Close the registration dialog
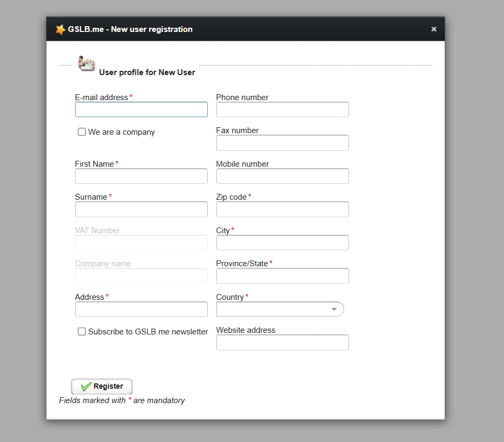The image size is (504, 442). tap(434, 29)
